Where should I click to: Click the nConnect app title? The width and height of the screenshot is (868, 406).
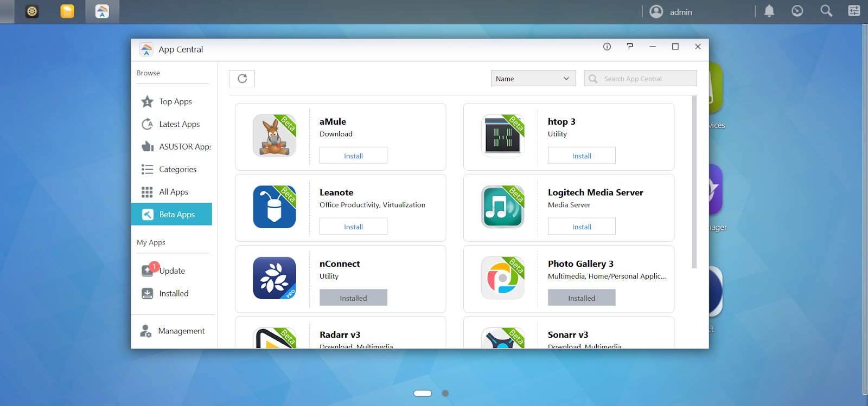[x=340, y=264]
